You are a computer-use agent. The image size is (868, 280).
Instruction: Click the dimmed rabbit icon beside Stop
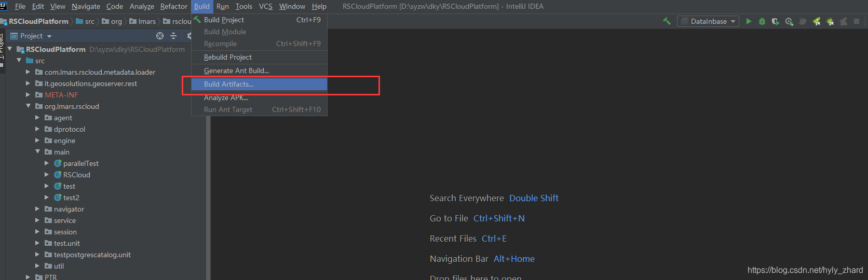point(843,21)
